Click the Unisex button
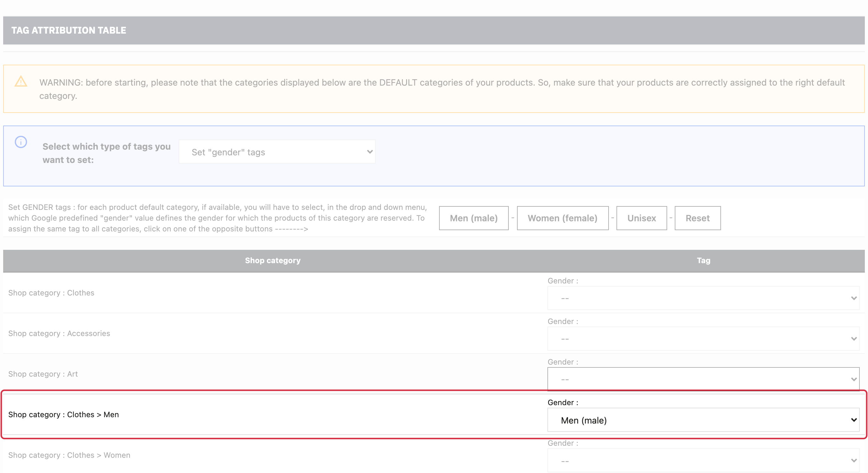Image resolution: width=868 pixels, height=473 pixels. pos(641,218)
